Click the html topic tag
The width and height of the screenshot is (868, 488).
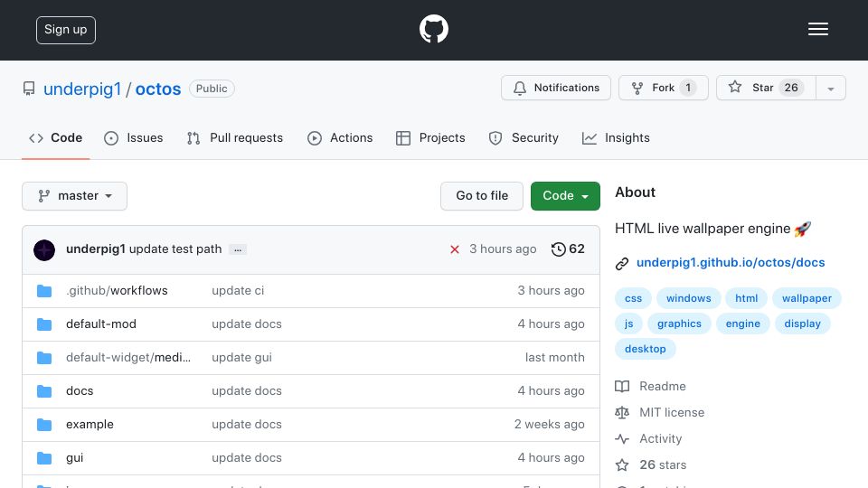click(746, 298)
